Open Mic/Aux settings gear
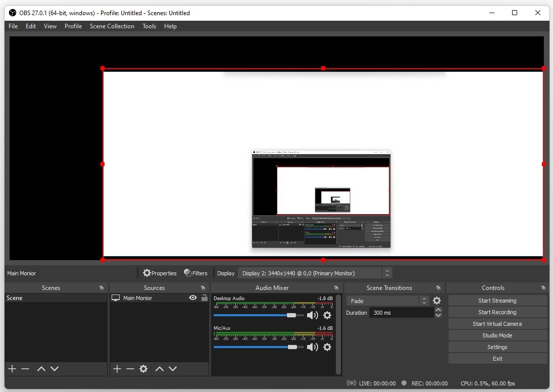This screenshot has width=553, height=392. [x=327, y=347]
